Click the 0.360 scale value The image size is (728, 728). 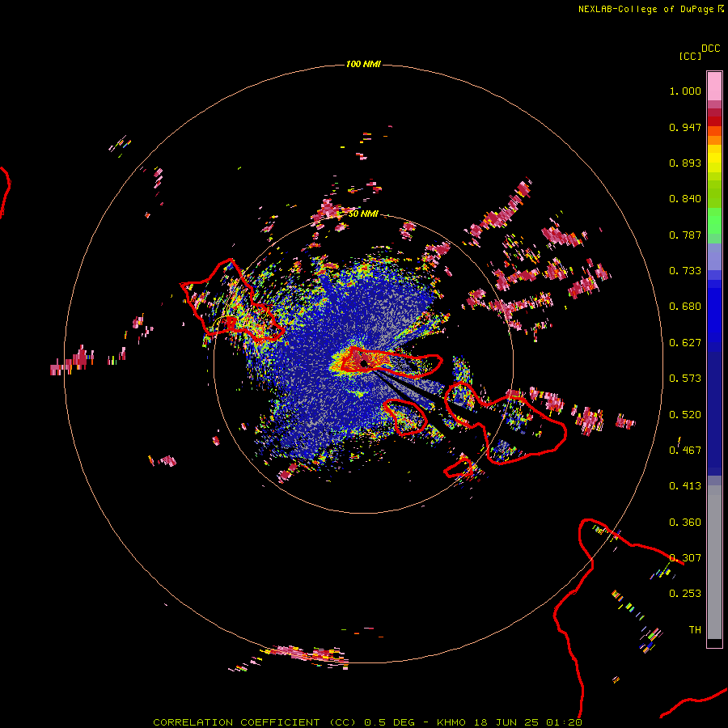tap(685, 523)
